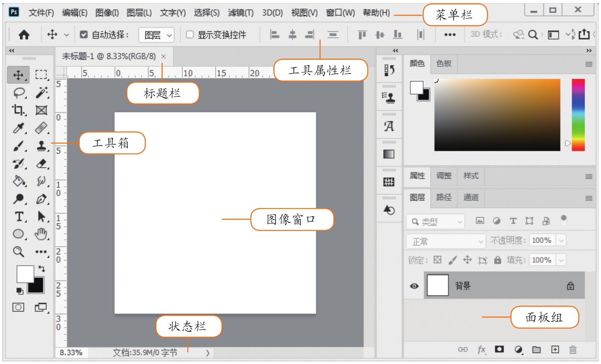
Task: Switch to the 色板 tab
Action: click(444, 64)
